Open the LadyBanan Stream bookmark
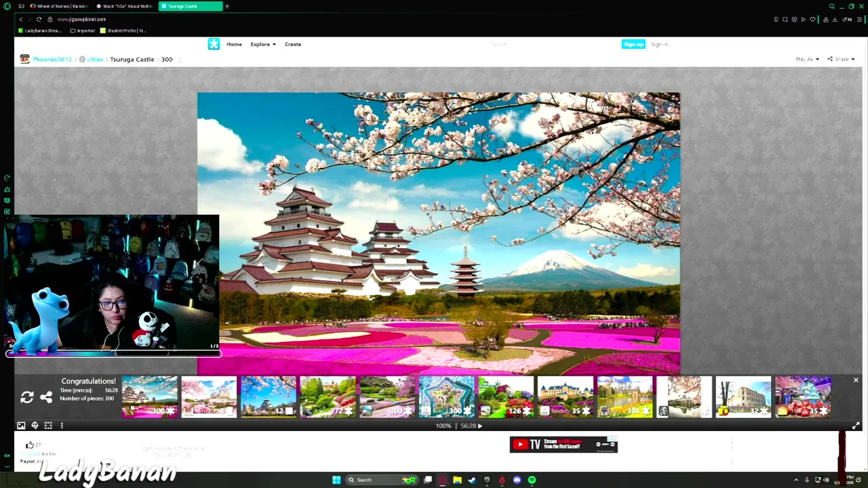 coord(40,30)
